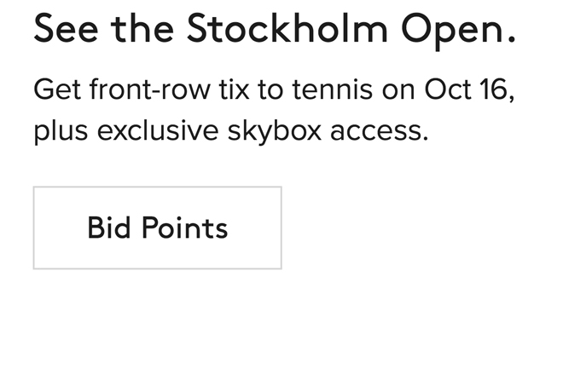
Task: Click the 'Get front-row tix' description line
Action: [x=273, y=90]
